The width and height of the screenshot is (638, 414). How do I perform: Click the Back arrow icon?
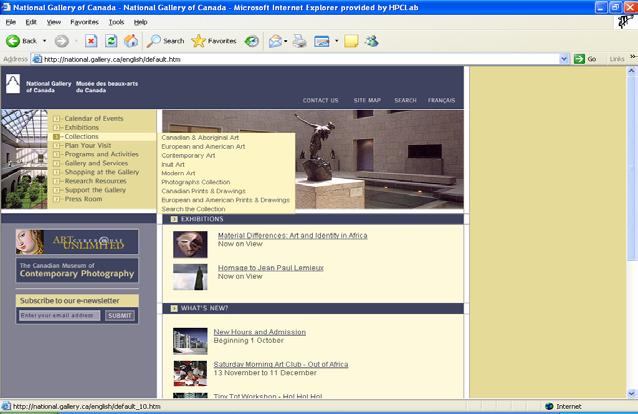(x=13, y=41)
